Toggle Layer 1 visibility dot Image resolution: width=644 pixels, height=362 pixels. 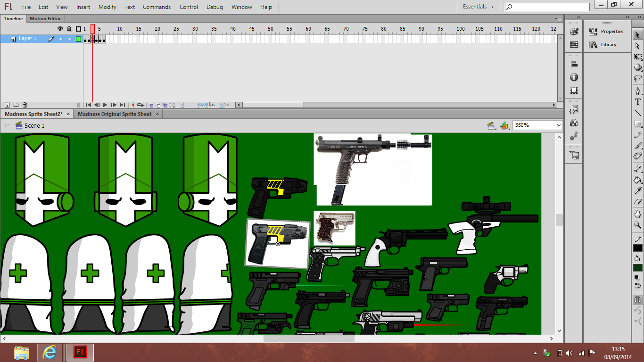[x=60, y=39]
